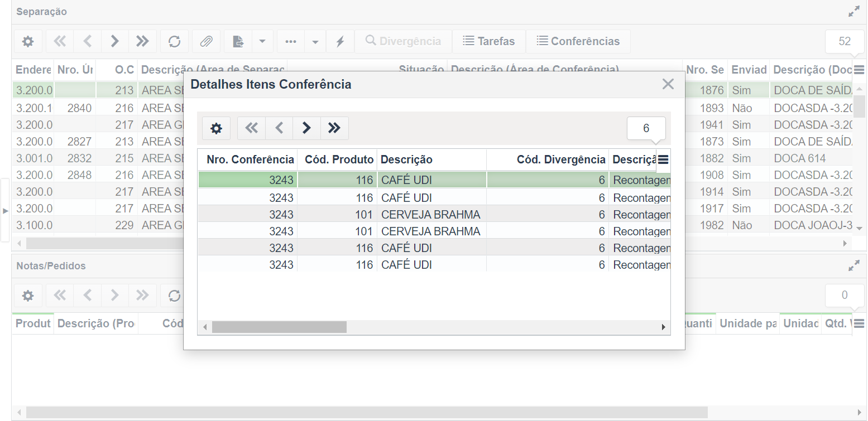This screenshot has width=868, height=421.
Task: Select the DOCA 614 row cell
Action: tap(811, 158)
